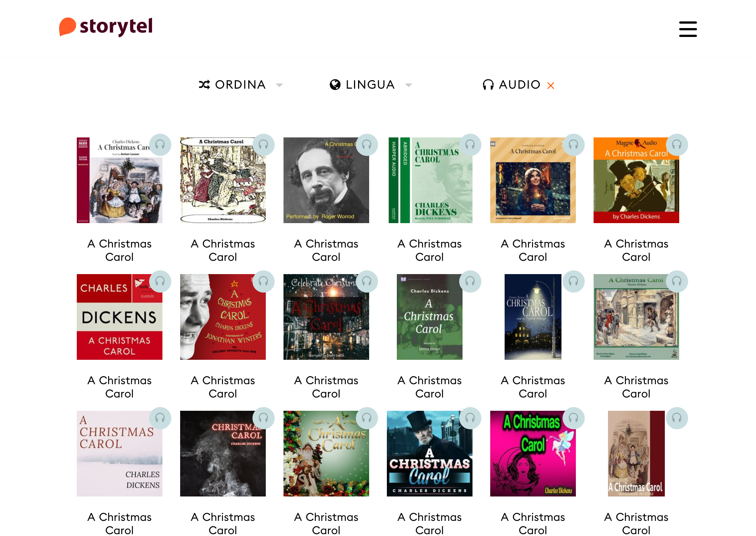Open the smoke-themed black Christmas Carol cover
This screenshot has height=536, width=756.
(x=223, y=453)
